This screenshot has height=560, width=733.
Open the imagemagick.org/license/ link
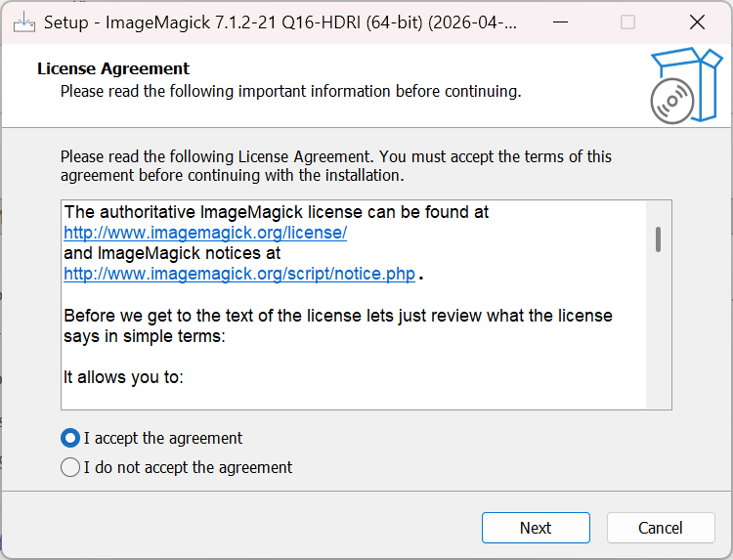pyautogui.click(x=205, y=233)
